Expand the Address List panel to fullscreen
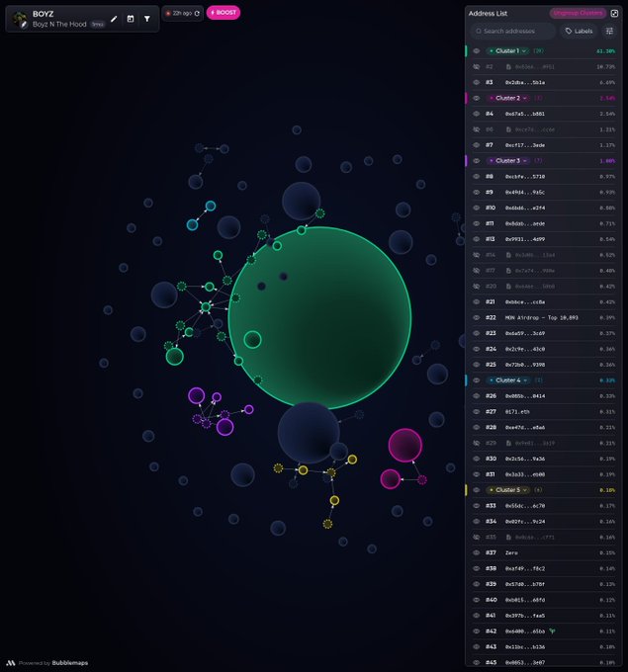This screenshot has width=628, height=672. point(614,13)
